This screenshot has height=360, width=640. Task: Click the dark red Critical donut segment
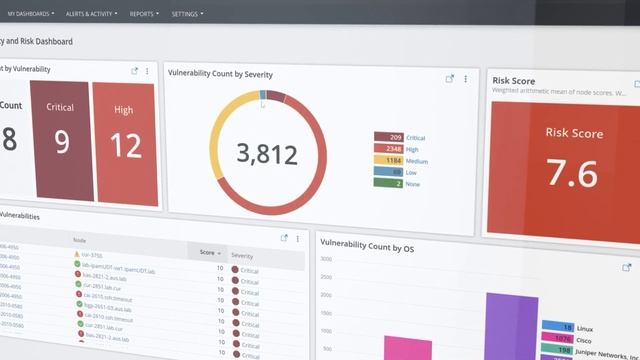tap(276, 96)
